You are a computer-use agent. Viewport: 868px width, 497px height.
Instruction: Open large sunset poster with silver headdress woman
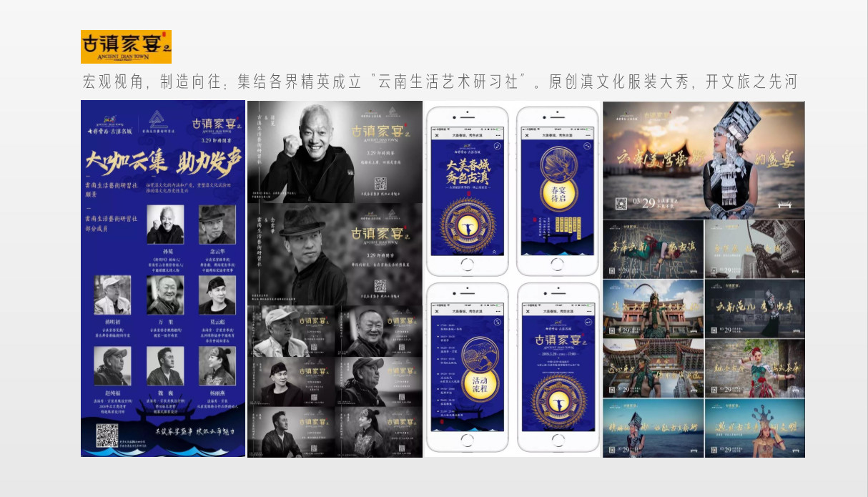tap(704, 159)
